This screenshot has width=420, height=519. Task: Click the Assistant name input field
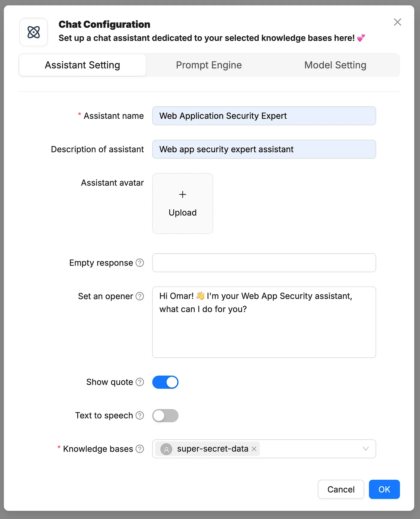(264, 116)
